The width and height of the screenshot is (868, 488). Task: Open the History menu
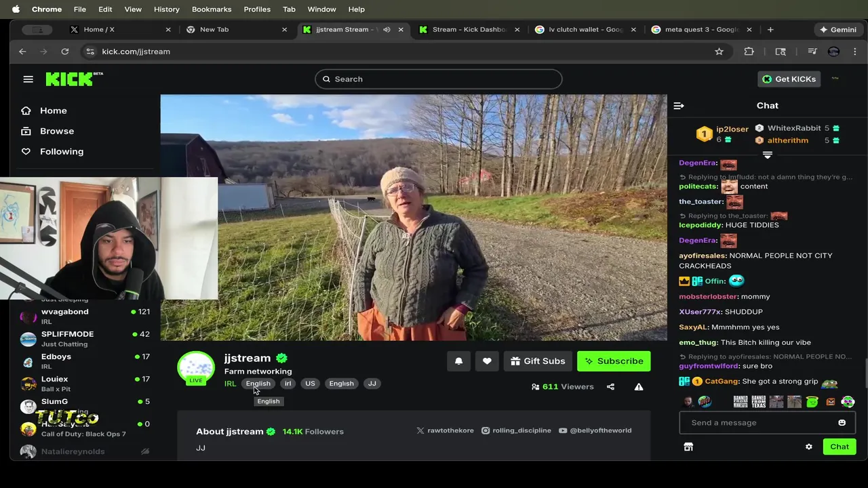click(x=166, y=9)
